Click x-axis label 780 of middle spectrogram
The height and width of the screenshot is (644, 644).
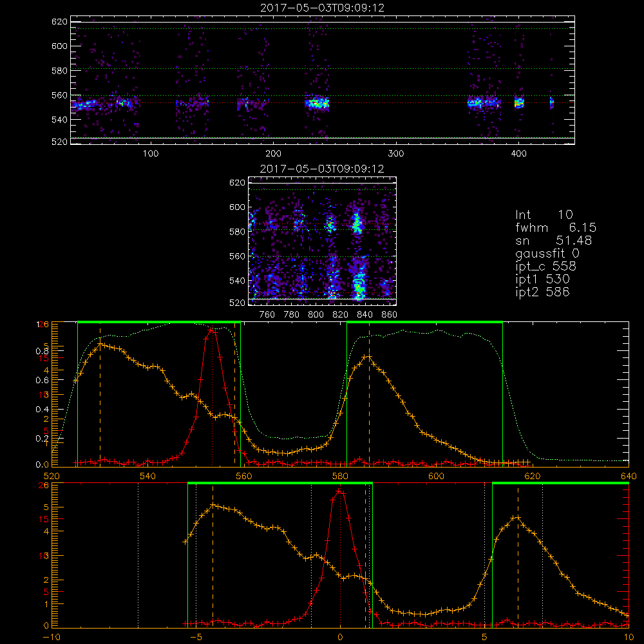coord(292,315)
